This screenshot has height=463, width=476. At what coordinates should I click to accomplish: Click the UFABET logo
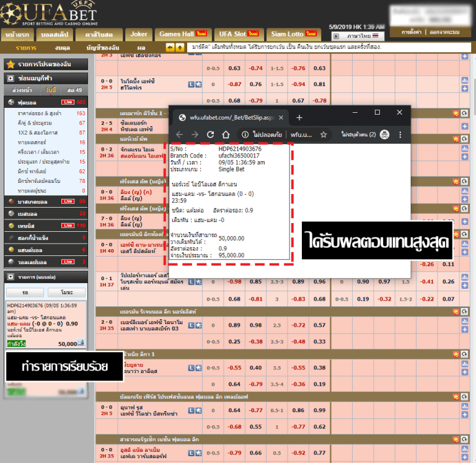click(x=49, y=14)
